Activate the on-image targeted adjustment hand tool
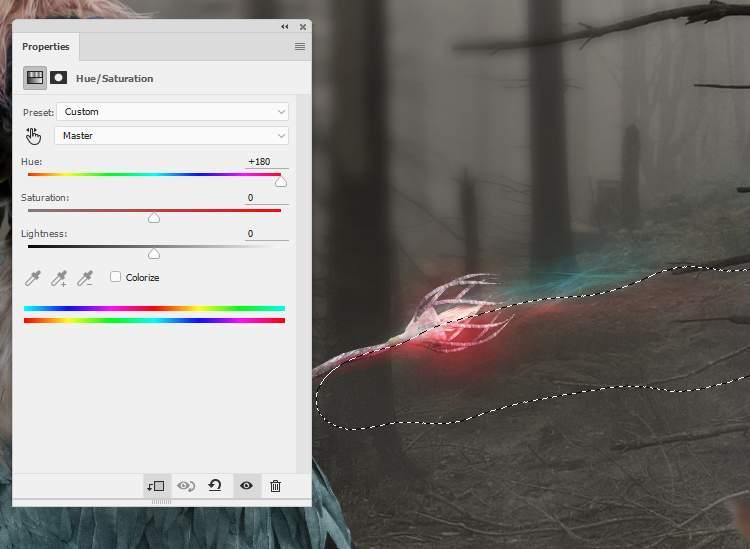Screen dimensions: 750x549 coord(33,136)
